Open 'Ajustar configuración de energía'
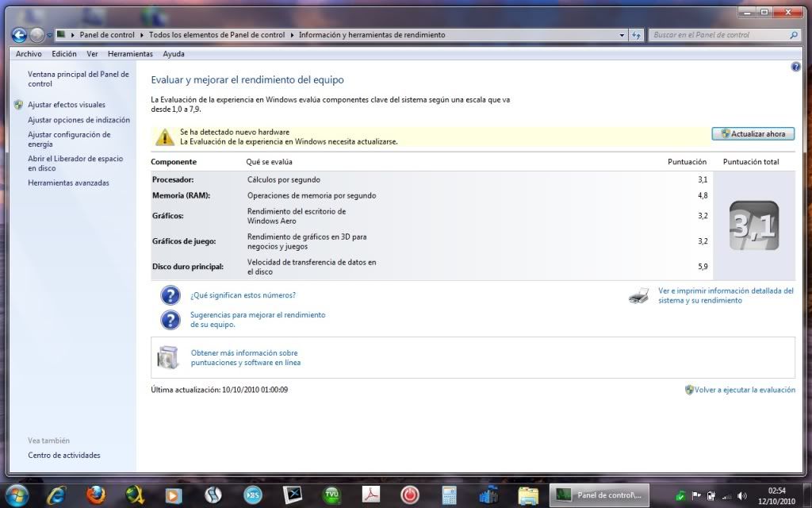Image resolution: width=812 pixels, height=508 pixels. (x=69, y=139)
